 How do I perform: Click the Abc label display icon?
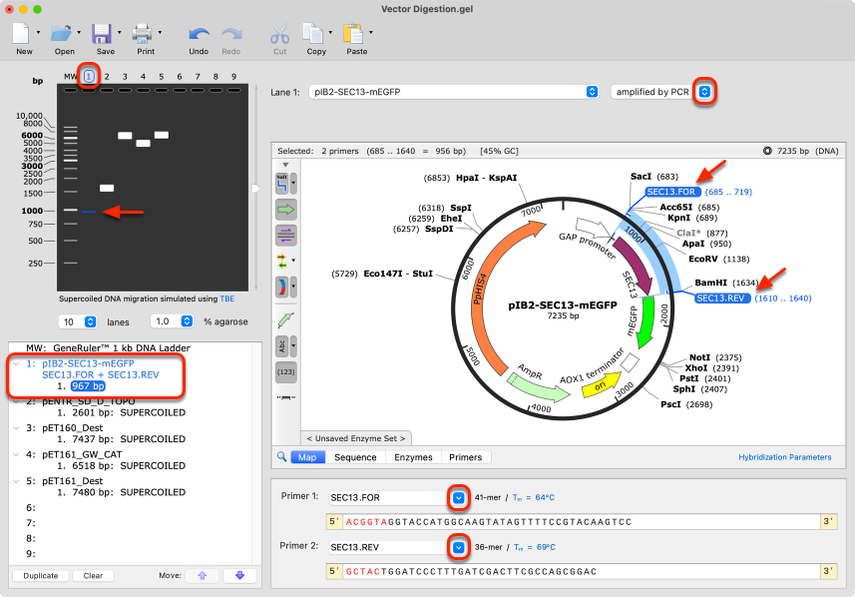pyautogui.click(x=282, y=346)
